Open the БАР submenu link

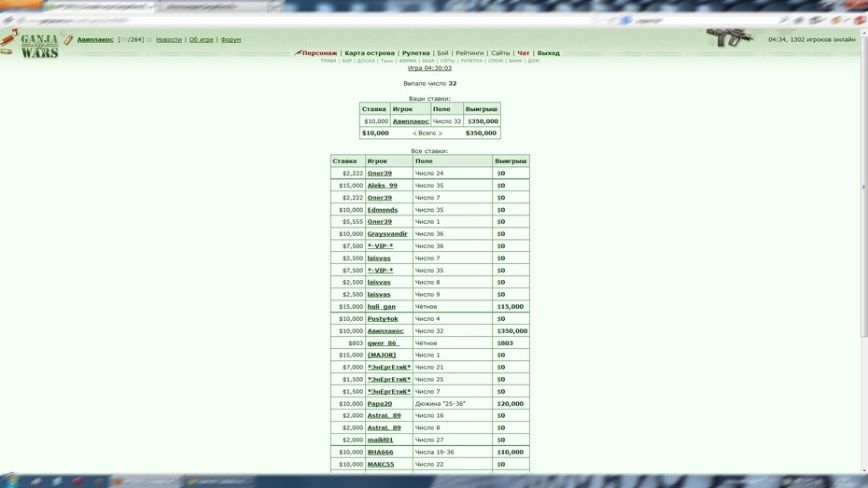pos(346,61)
